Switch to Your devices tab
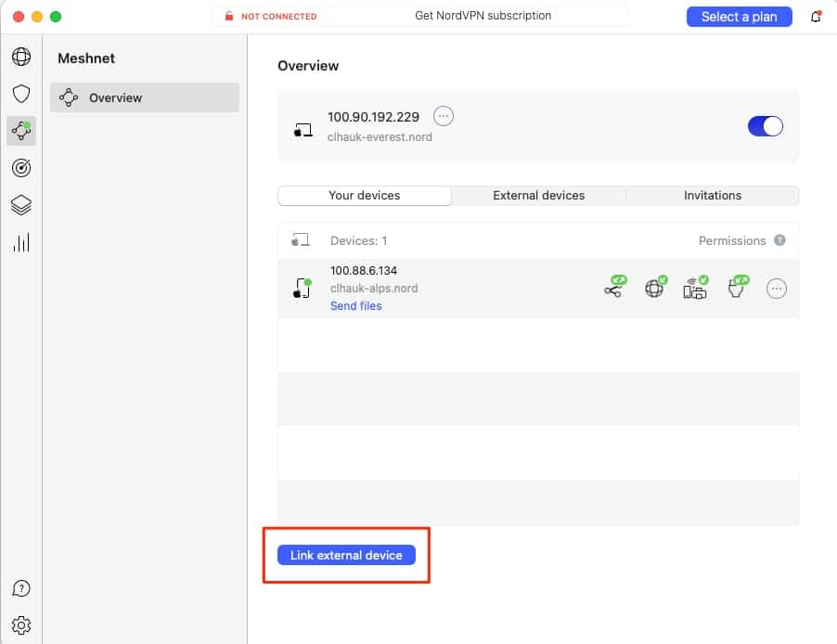 (365, 196)
